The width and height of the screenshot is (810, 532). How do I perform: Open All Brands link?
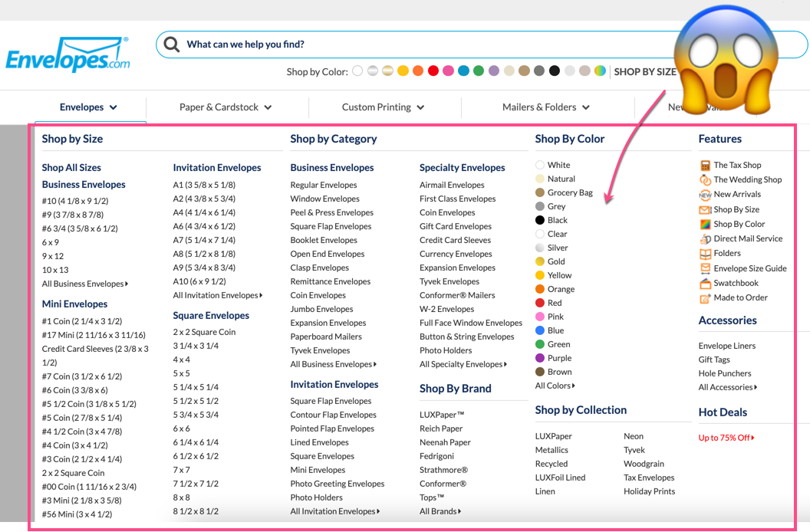point(440,511)
